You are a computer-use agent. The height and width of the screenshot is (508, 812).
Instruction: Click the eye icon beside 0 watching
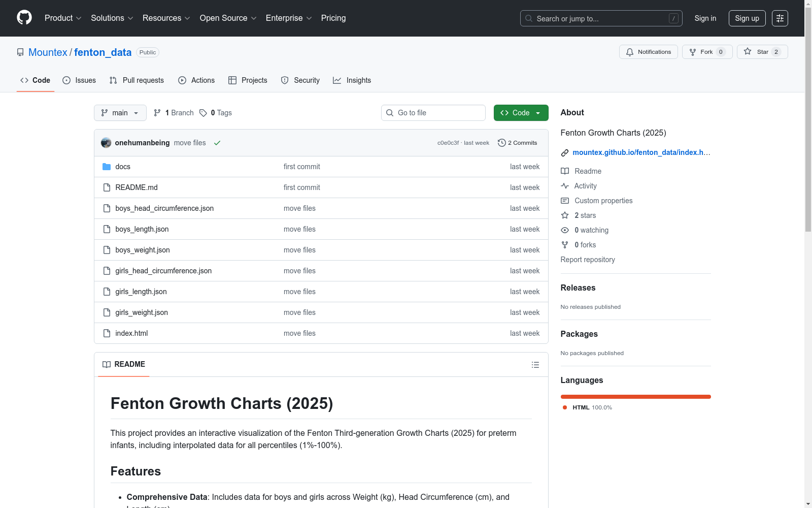[565, 230]
